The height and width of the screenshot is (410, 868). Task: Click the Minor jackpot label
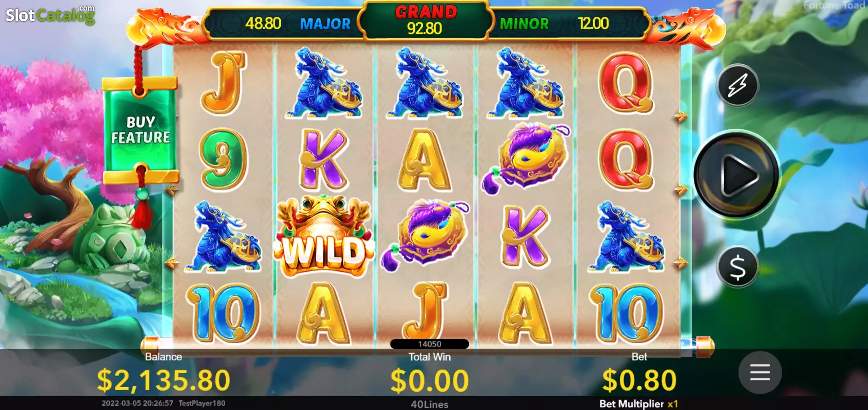[x=524, y=23]
